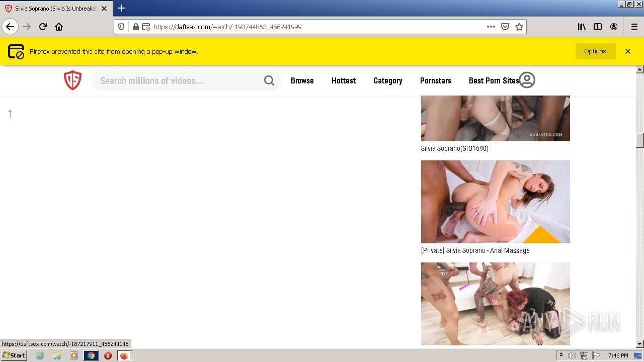Click the forward navigation arrow
644x362 pixels.
coord(27,27)
